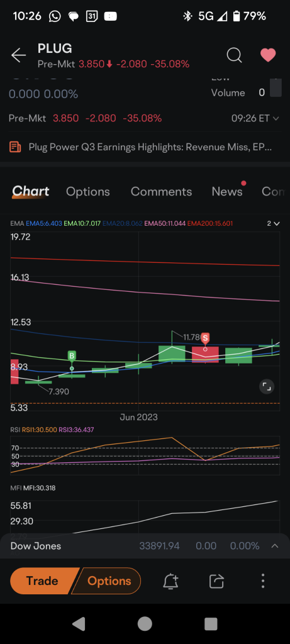Open the WhatsApp notification icon

click(55, 16)
